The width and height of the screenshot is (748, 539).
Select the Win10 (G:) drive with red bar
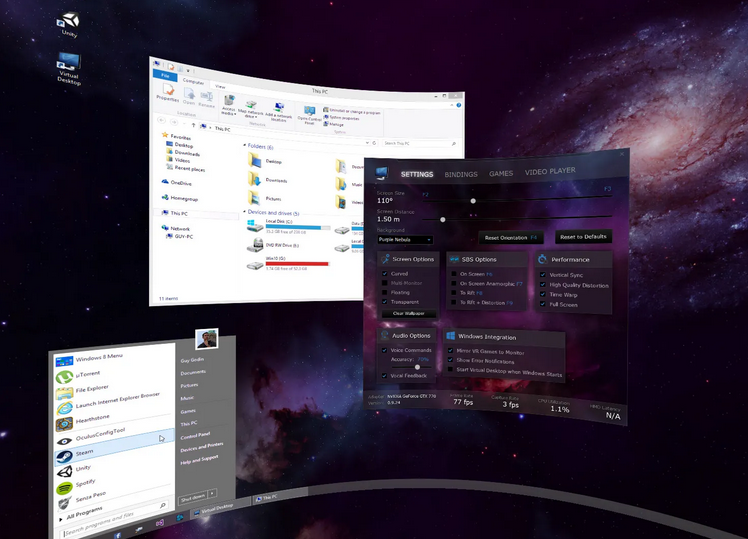(288, 264)
